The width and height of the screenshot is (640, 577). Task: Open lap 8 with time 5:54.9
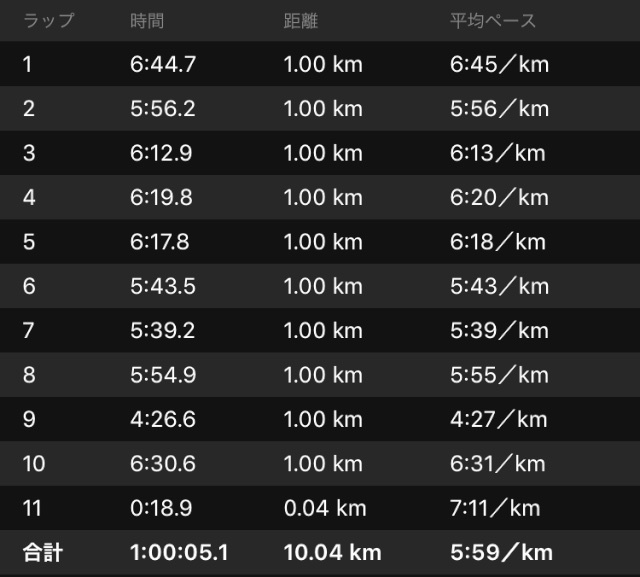click(x=320, y=375)
